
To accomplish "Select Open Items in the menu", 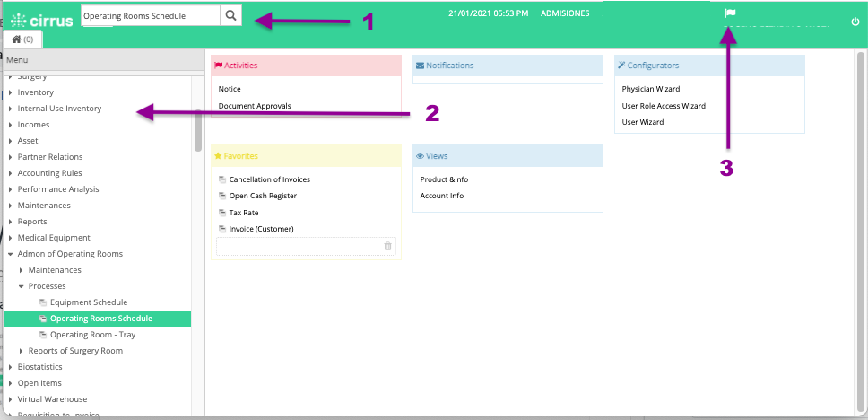I will 39,383.
